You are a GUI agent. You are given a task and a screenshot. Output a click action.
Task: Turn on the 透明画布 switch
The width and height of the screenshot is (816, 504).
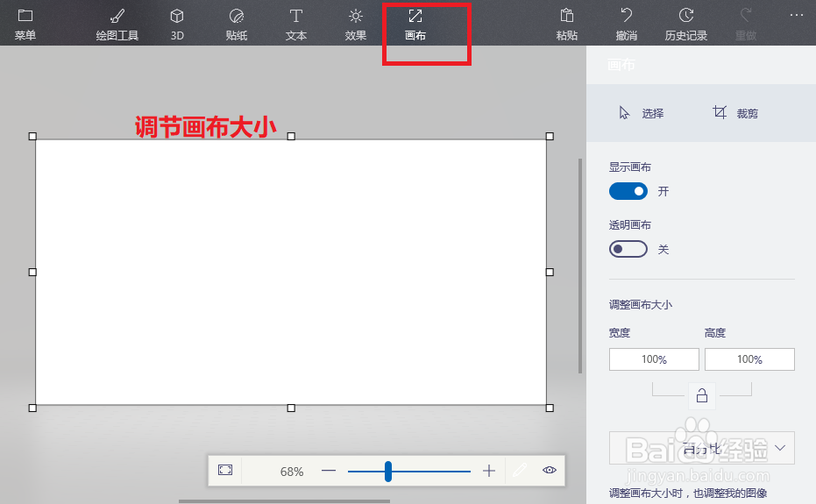[628, 249]
